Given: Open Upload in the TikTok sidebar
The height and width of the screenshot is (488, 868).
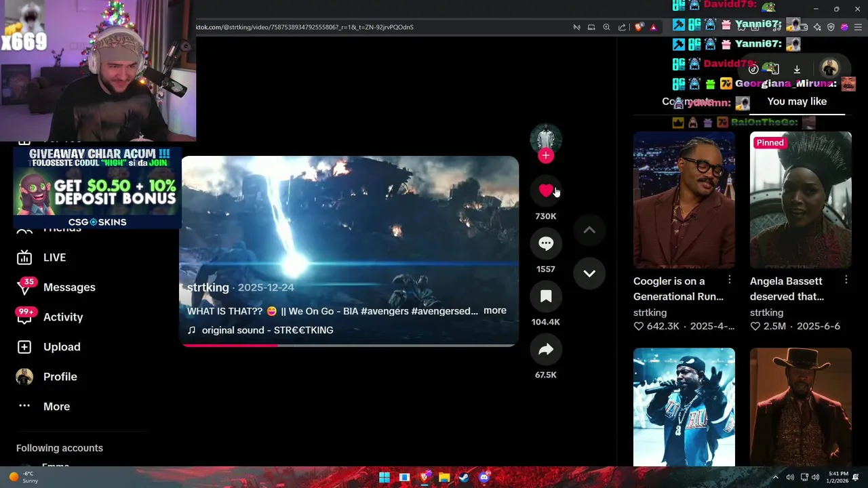Looking at the screenshot, I should (x=62, y=347).
